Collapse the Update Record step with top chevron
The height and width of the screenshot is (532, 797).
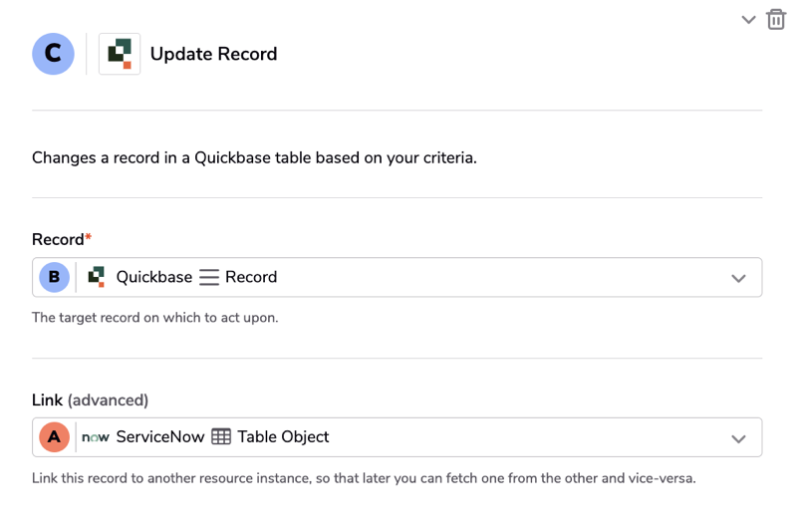tap(748, 20)
